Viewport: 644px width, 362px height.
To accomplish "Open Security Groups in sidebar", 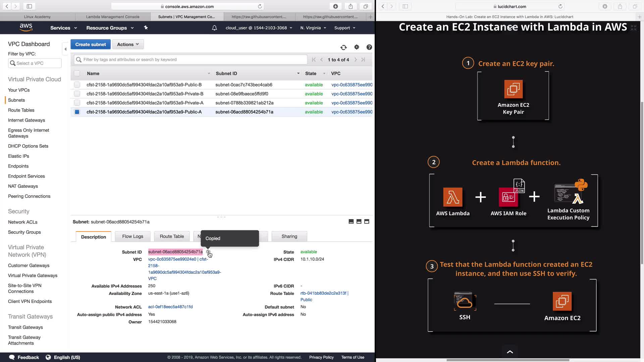I will [x=24, y=232].
